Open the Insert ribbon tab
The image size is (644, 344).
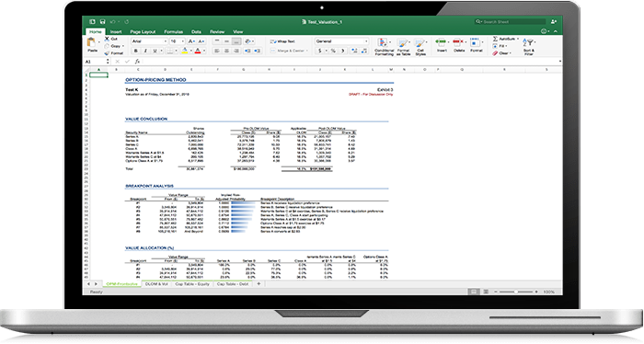coord(116,31)
